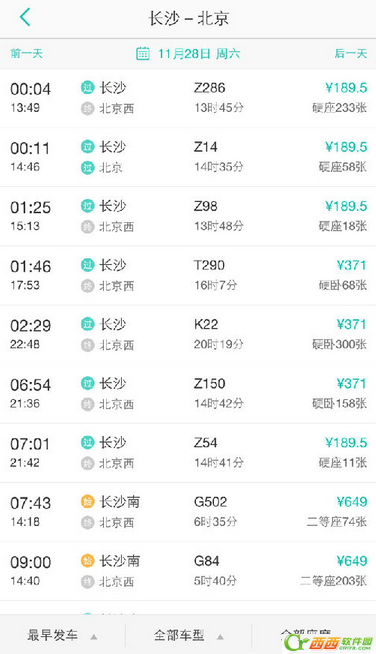Tap the gray 终 icon for Z98 北京西

coord(88,226)
